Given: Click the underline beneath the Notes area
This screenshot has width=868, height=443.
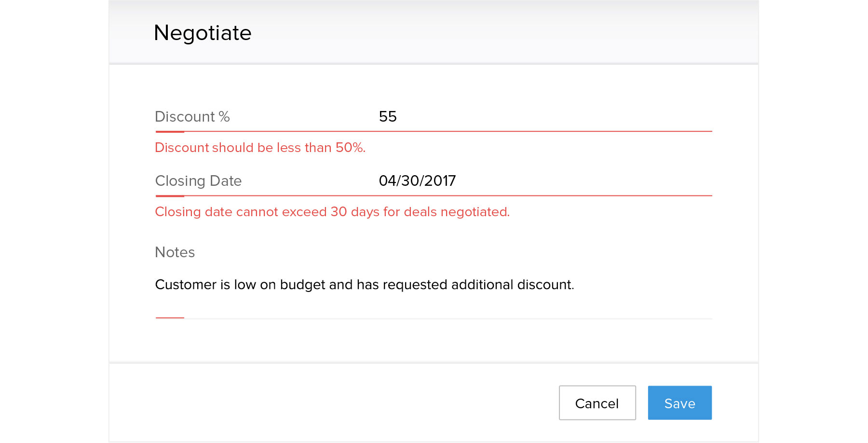Looking at the screenshot, I should (434, 318).
